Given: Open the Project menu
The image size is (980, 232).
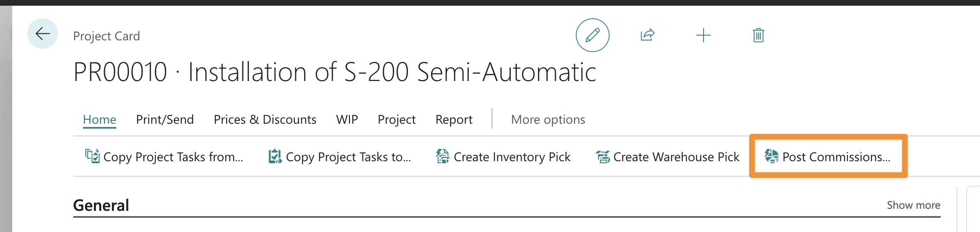Looking at the screenshot, I should click(x=396, y=120).
